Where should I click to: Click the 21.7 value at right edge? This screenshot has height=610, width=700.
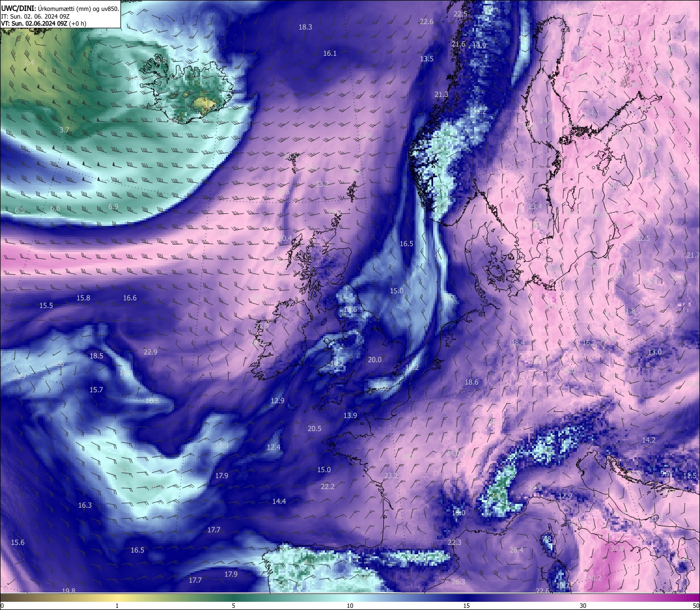pos(693,255)
